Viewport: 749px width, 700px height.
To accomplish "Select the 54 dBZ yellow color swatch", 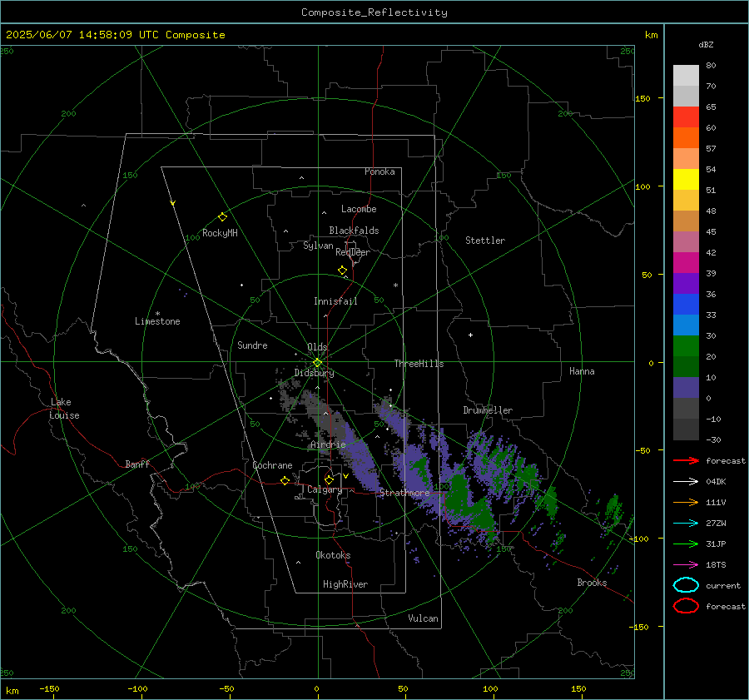I will (686, 179).
